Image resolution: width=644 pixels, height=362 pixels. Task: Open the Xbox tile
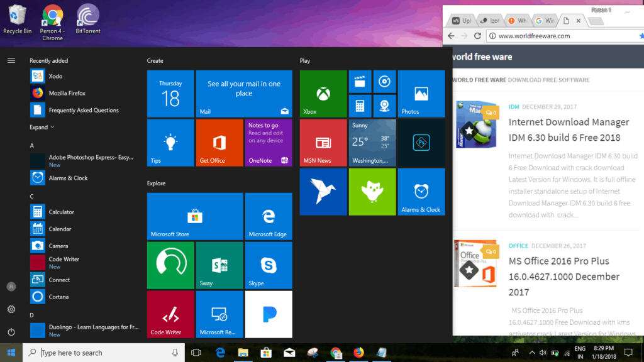[323, 94]
